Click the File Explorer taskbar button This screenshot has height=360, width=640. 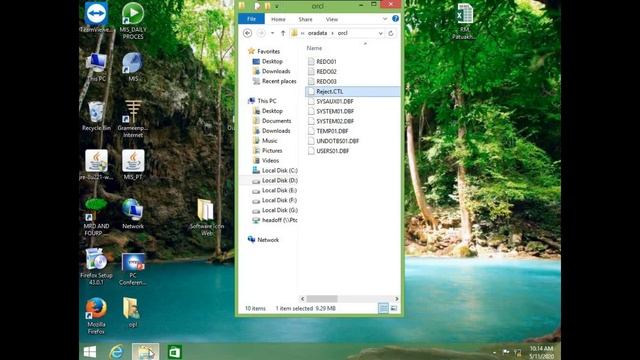[x=145, y=352]
